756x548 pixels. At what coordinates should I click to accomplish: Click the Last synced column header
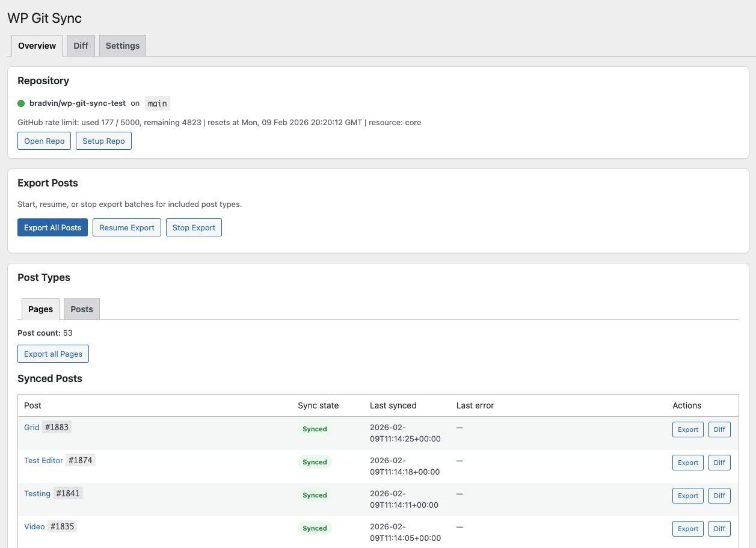tap(393, 405)
